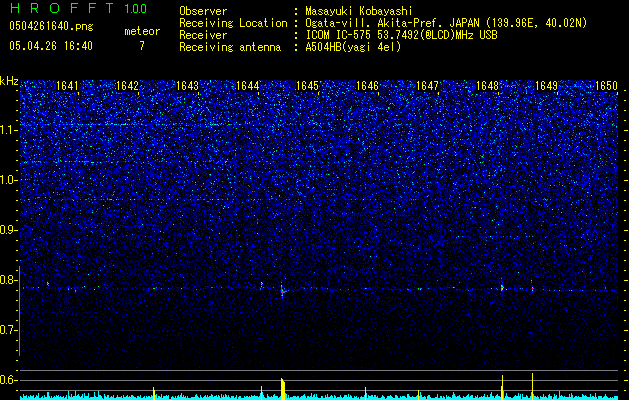Image resolution: width=629 pixels, height=400 pixels.
Task: Click the tallest yellow power spike near 1649
Action: click(x=532, y=386)
